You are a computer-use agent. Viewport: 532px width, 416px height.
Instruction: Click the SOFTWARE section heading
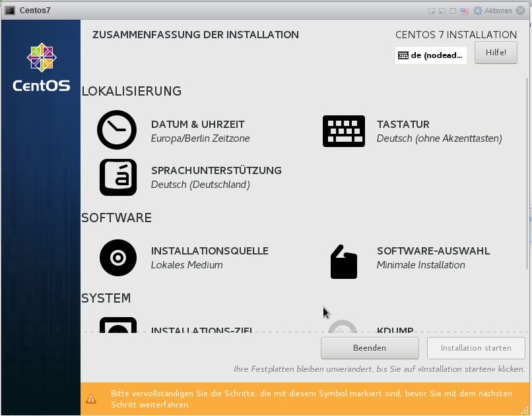coord(116,218)
